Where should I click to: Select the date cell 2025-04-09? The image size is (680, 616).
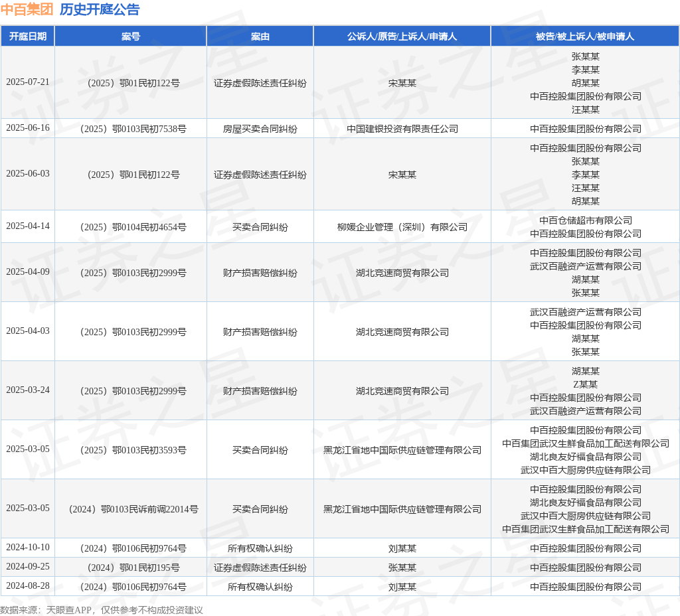[28, 271]
